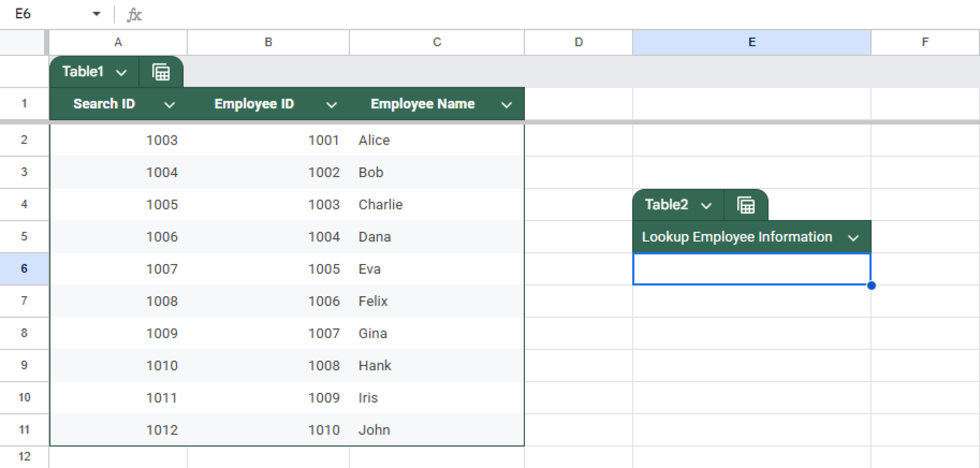This screenshot has width=980, height=468.
Task: Select column F header
Action: [925, 42]
